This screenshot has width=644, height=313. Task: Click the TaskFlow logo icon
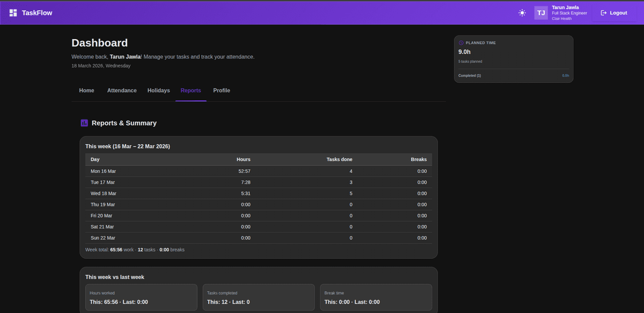pos(13,12)
